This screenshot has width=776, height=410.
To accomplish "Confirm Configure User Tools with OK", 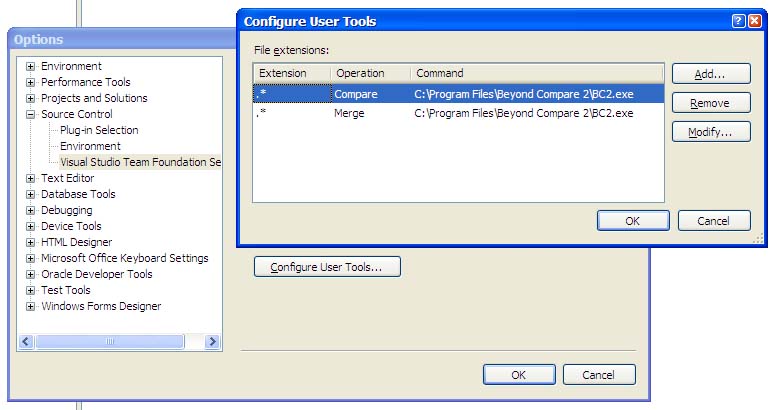I will click(633, 221).
